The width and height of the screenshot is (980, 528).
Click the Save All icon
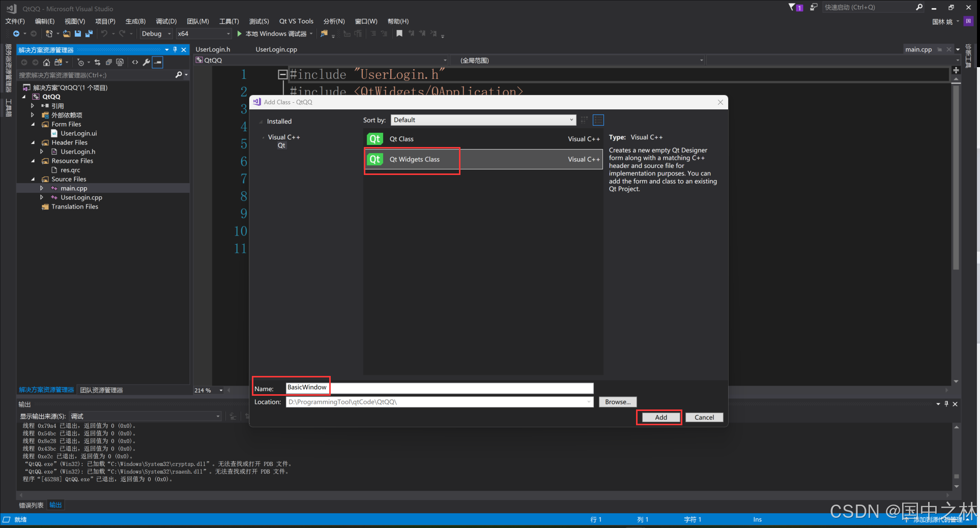coord(89,34)
